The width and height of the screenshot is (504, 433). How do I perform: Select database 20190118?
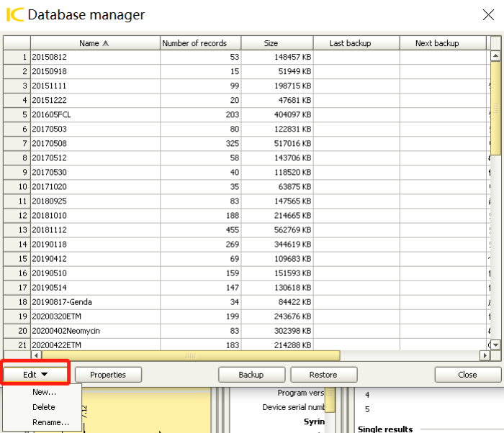pos(95,245)
